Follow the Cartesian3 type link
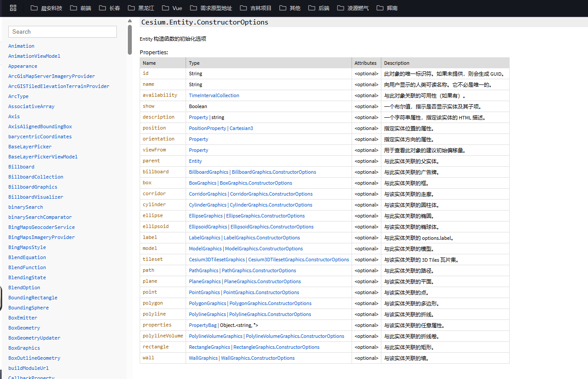This screenshot has width=588, height=379. click(241, 128)
